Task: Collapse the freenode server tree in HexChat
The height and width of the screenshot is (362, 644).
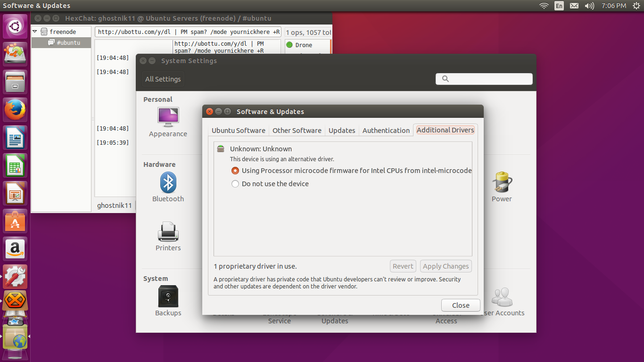Action: tap(35, 32)
